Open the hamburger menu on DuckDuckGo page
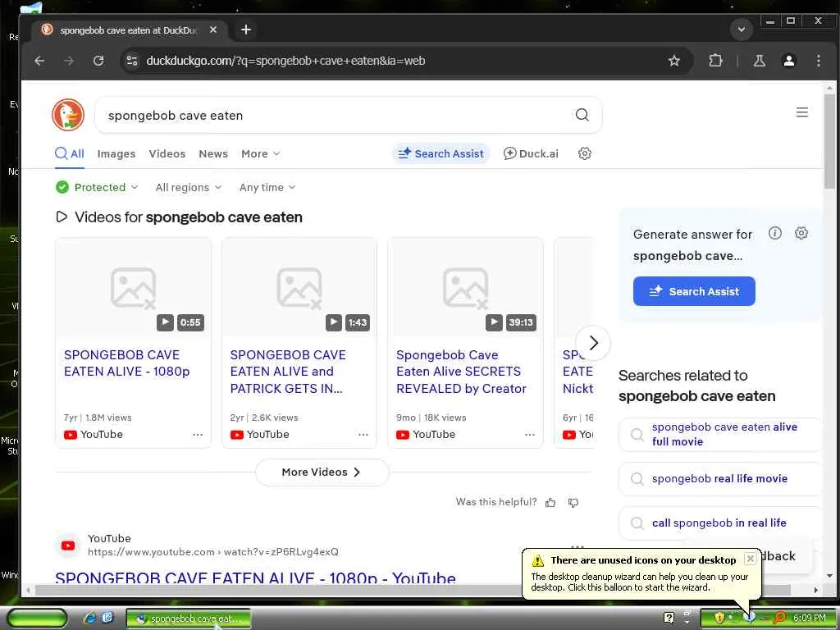840x630 pixels. coord(802,112)
